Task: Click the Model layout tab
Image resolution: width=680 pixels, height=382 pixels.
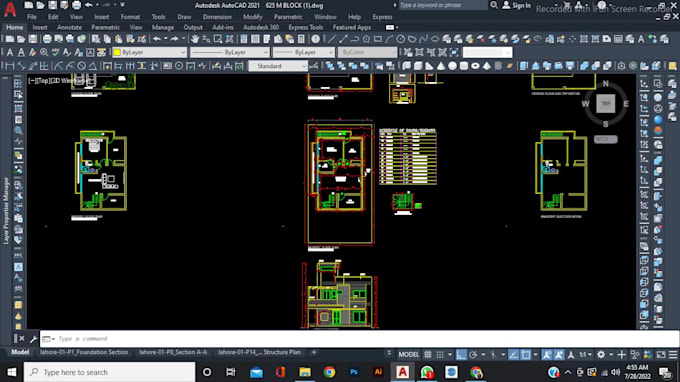Action: coord(20,352)
